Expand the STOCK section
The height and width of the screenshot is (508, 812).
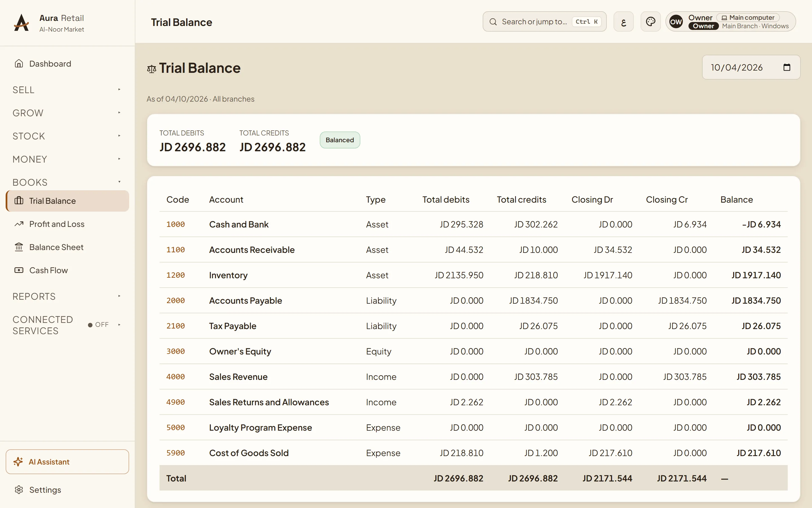coord(67,136)
